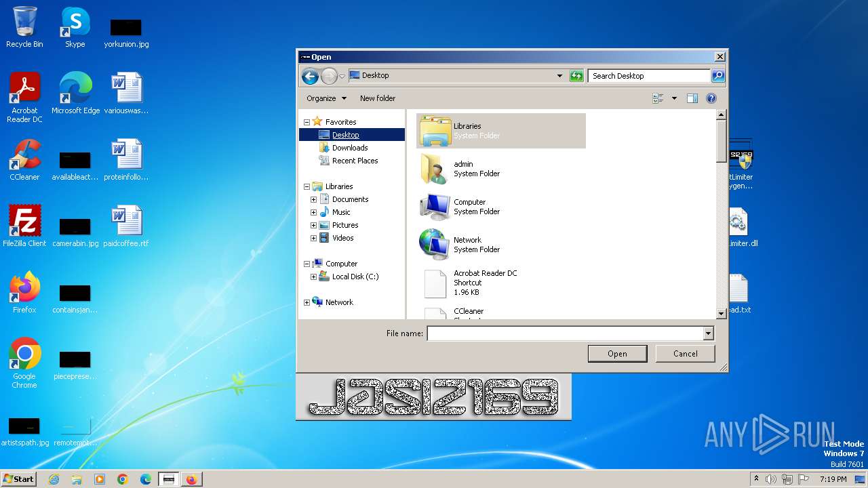Launch Firefox from the desktop

[24, 293]
